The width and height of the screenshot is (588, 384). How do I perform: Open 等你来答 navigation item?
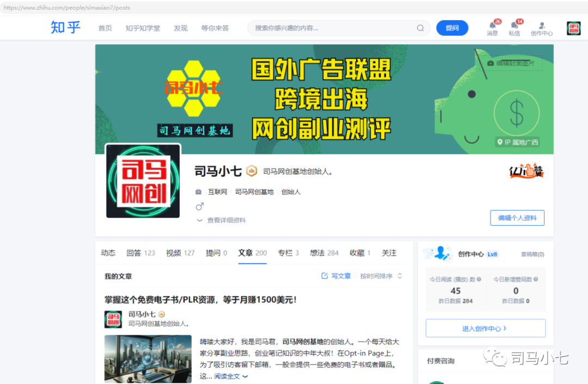click(215, 28)
